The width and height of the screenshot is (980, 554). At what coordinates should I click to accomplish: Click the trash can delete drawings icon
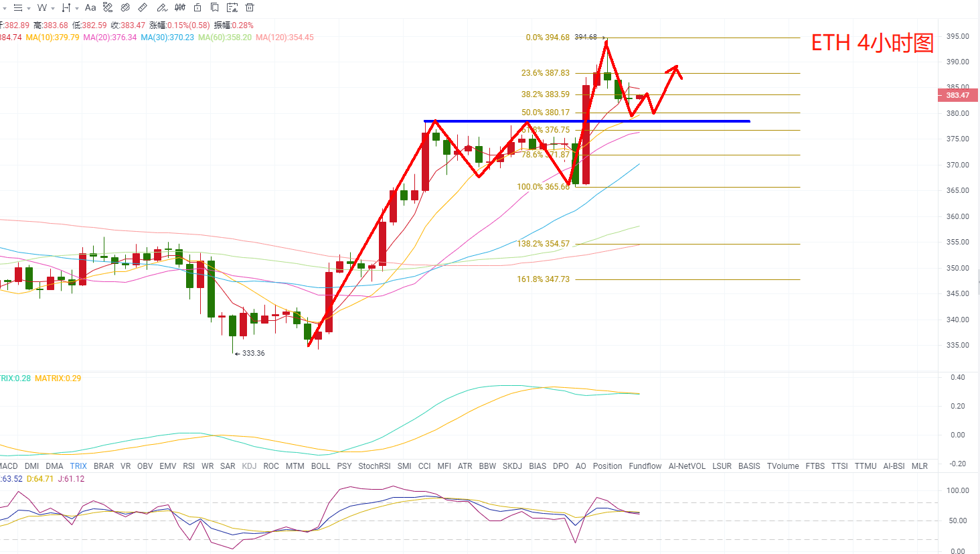tap(250, 7)
